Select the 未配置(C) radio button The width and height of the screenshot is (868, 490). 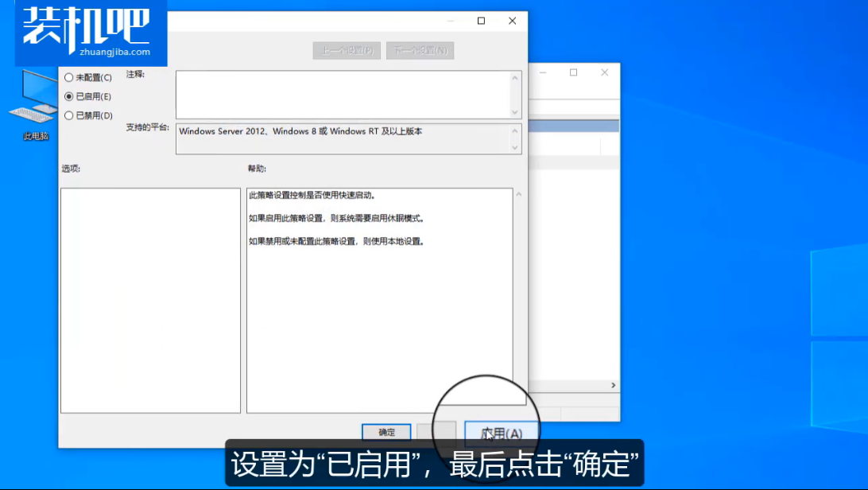[x=69, y=78]
